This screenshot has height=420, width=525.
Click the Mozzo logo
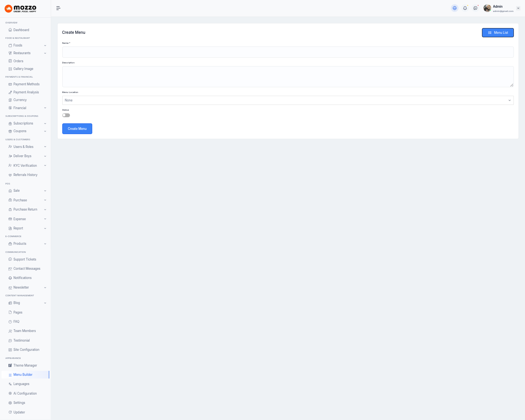21,8
